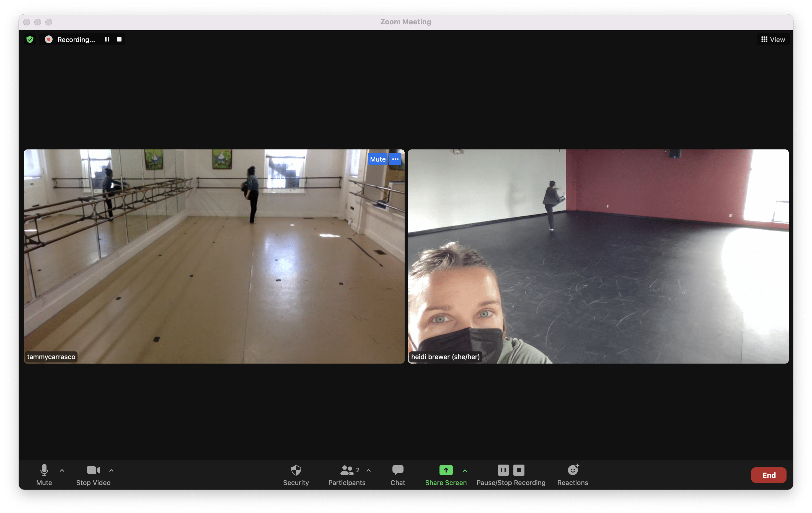Viewport: 812px width, 513px height.
Task: Click the red End meeting button
Action: pyautogui.click(x=769, y=475)
